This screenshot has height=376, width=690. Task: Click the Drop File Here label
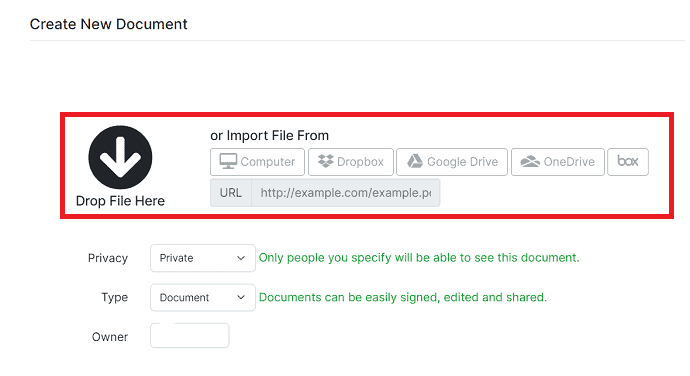pos(120,201)
